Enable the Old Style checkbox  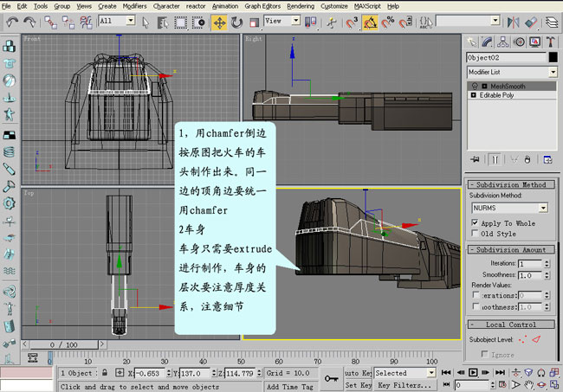[x=475, y=233]
